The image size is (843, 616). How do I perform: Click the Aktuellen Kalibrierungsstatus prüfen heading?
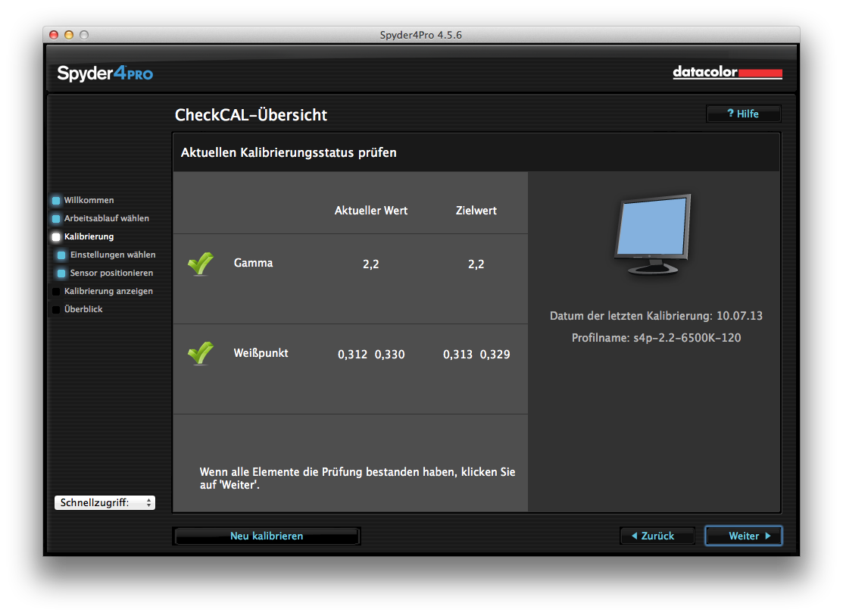click(x=289, y=153)
